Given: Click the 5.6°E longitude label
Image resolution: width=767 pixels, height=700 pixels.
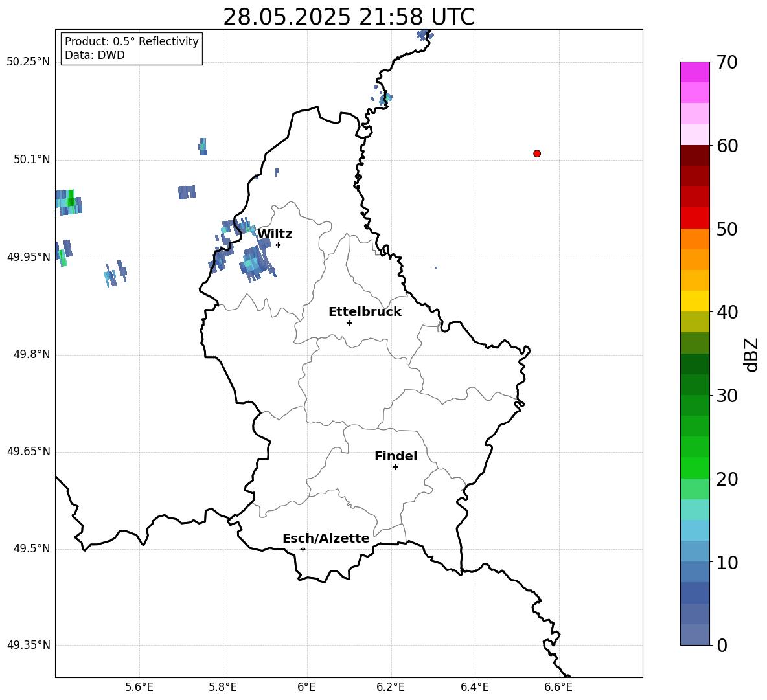Looking at the screenshot, I should coord(139,687).
